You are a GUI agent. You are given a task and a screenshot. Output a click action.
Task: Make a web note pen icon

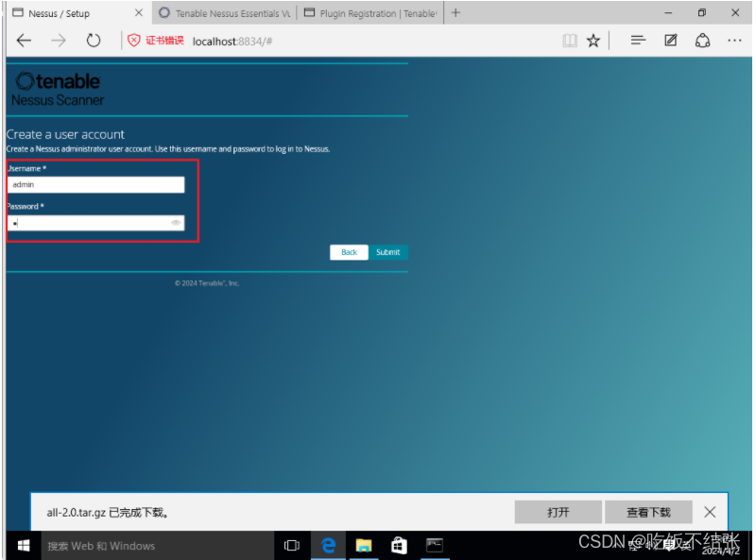point(670,41)
